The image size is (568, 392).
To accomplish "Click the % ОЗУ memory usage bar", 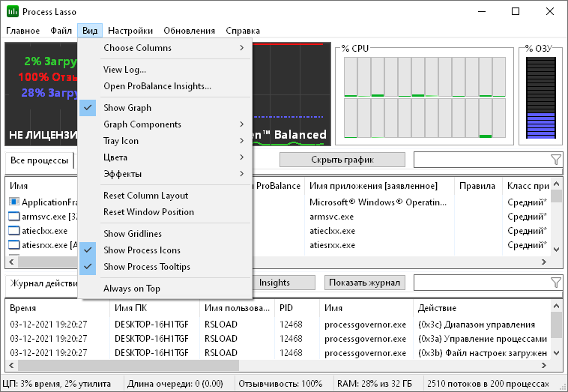I will 541,98.
